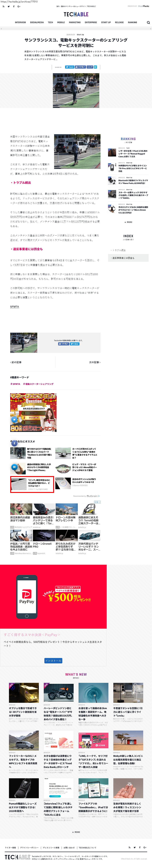
Task: Open the START UP menu item
Action: [106, 23]
